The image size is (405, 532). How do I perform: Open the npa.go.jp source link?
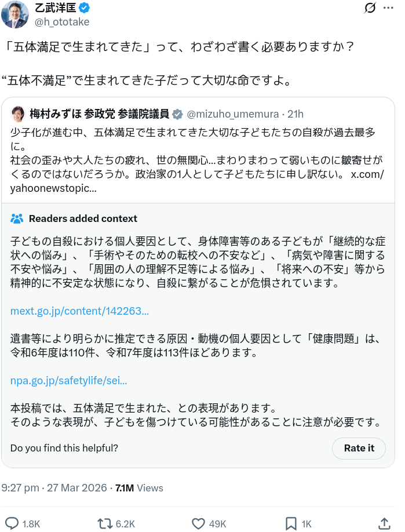68,381
